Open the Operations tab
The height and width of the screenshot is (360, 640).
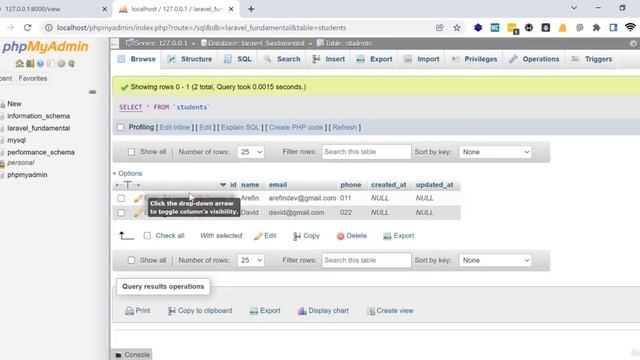[534, 59]
